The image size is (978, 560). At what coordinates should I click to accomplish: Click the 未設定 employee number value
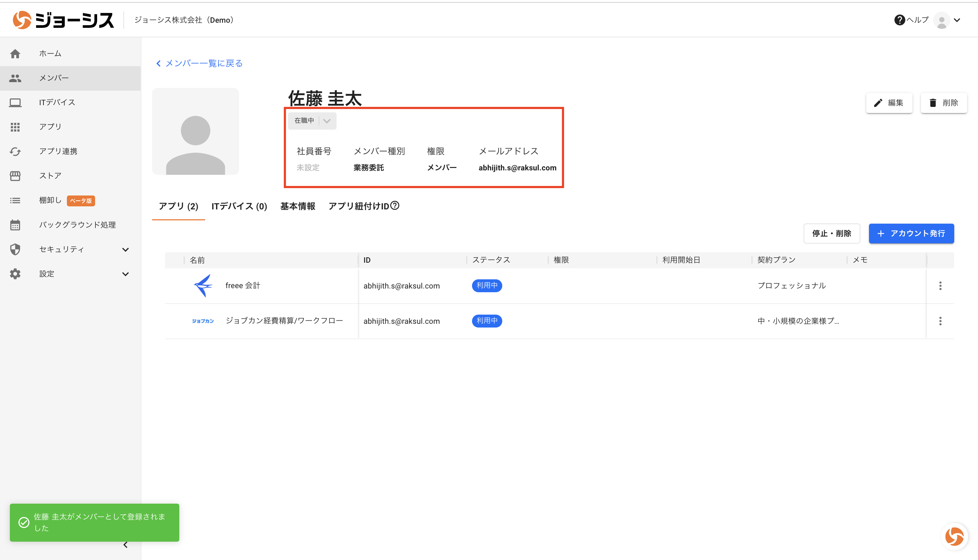tap(308, 168)
